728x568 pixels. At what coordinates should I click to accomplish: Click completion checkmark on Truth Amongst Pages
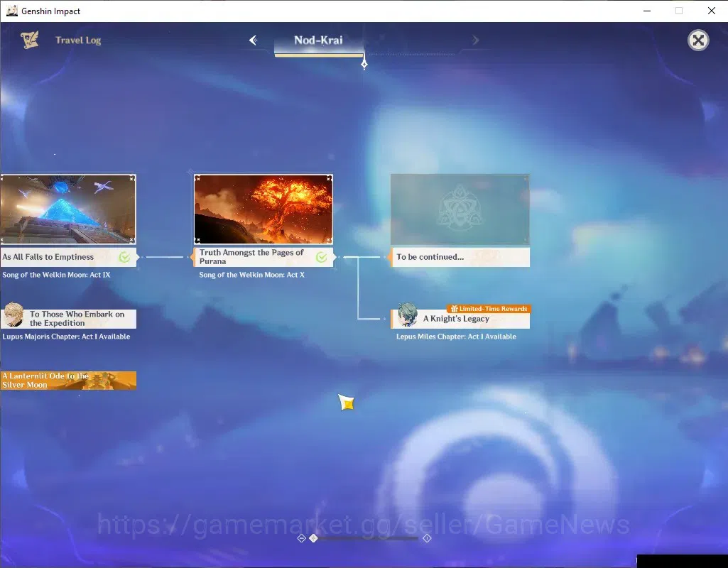[321, 257]
